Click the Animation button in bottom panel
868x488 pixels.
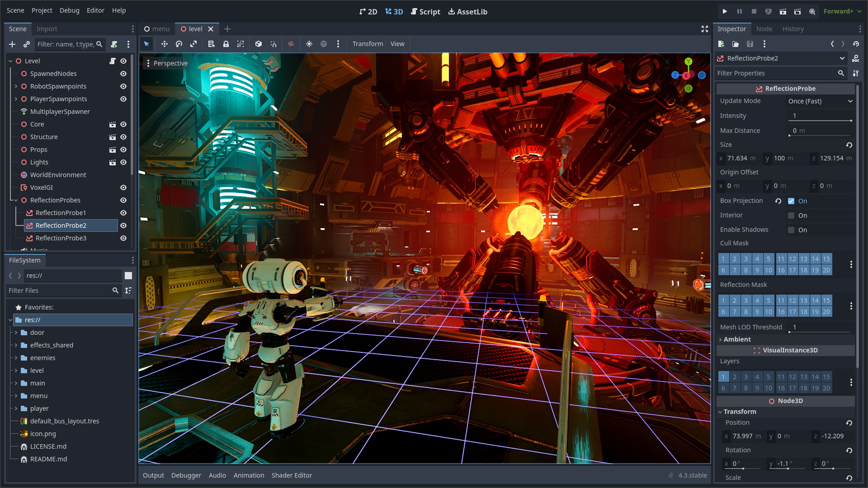coord(249,475)
